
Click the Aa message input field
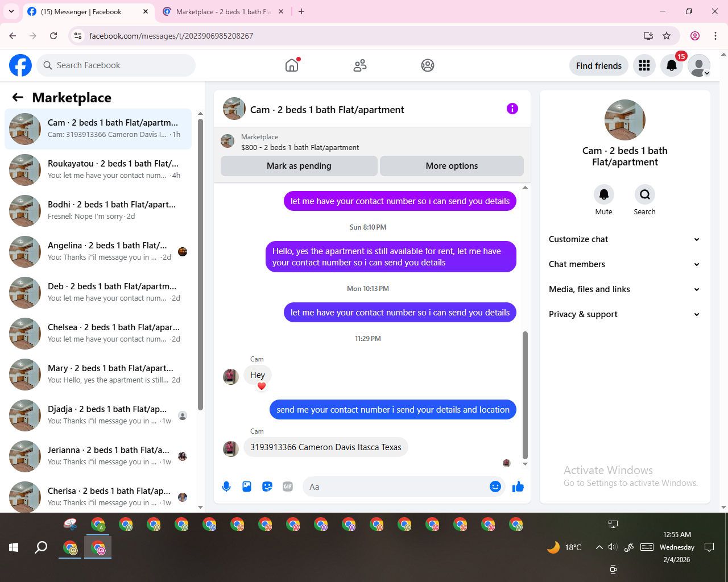pyautogui.click(x=396, y=487)
